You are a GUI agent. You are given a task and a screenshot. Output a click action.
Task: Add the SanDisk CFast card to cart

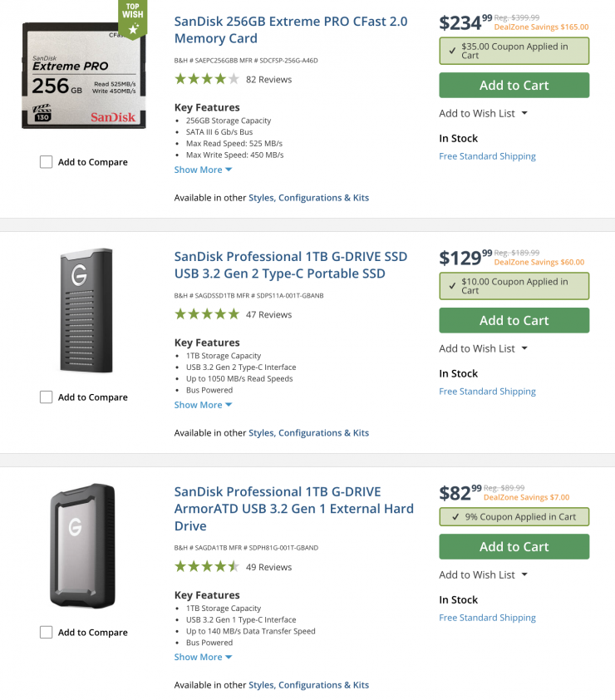coord(514,85)
